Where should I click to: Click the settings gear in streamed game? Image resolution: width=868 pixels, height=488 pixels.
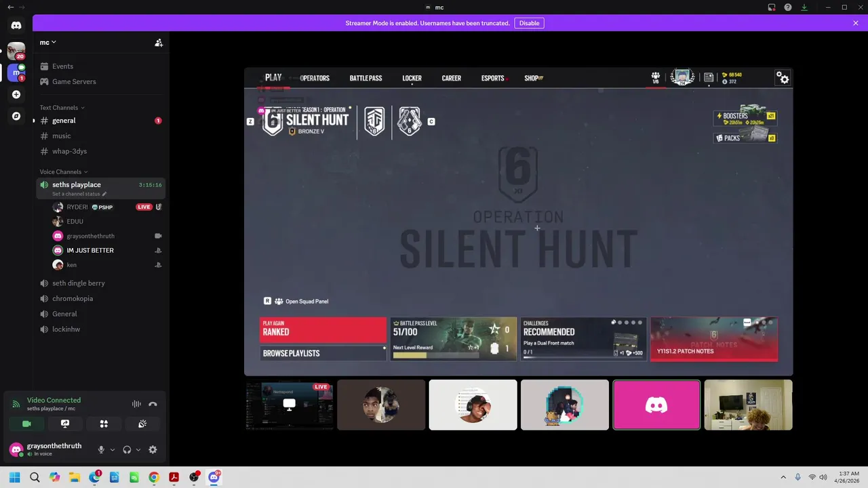(x=783, y=79)
